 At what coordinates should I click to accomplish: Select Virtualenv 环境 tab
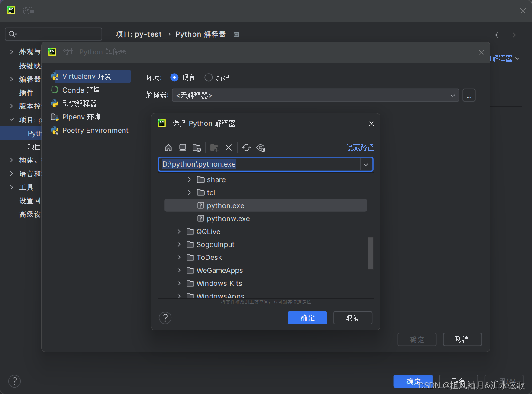point(90,76)
